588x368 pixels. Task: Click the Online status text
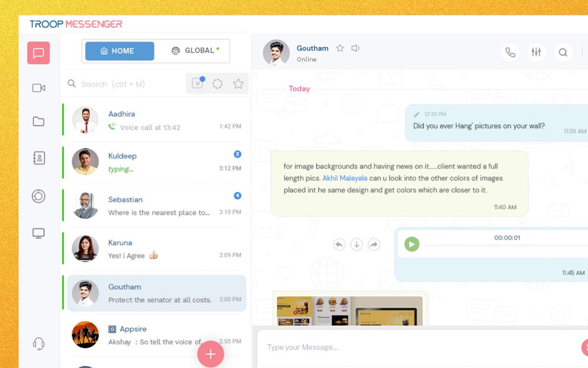306,59
